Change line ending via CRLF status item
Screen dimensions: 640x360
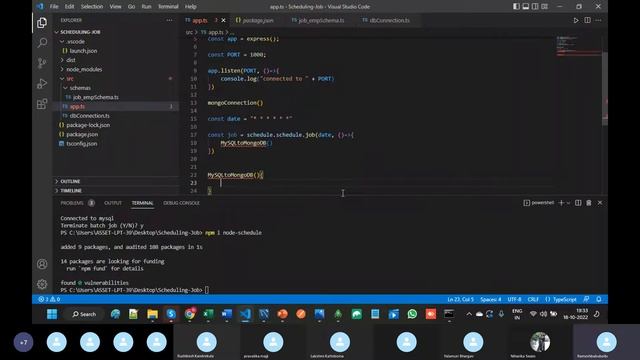533,299
